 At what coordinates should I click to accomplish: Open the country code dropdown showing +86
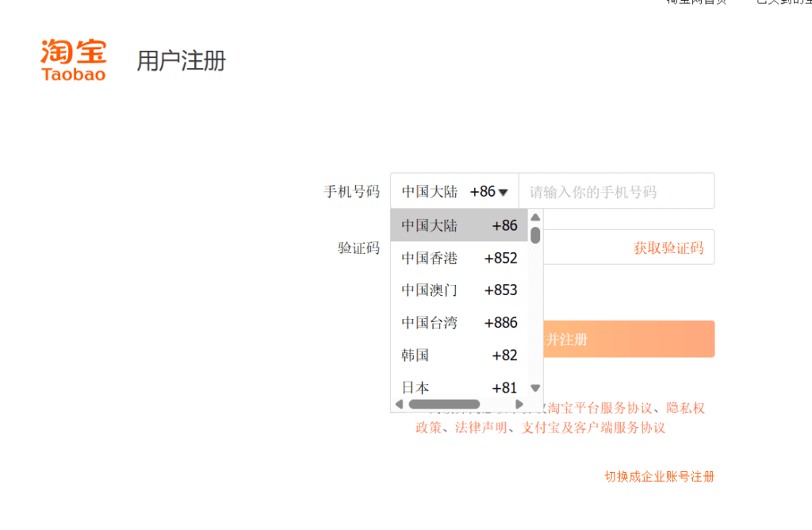point(454,191)
